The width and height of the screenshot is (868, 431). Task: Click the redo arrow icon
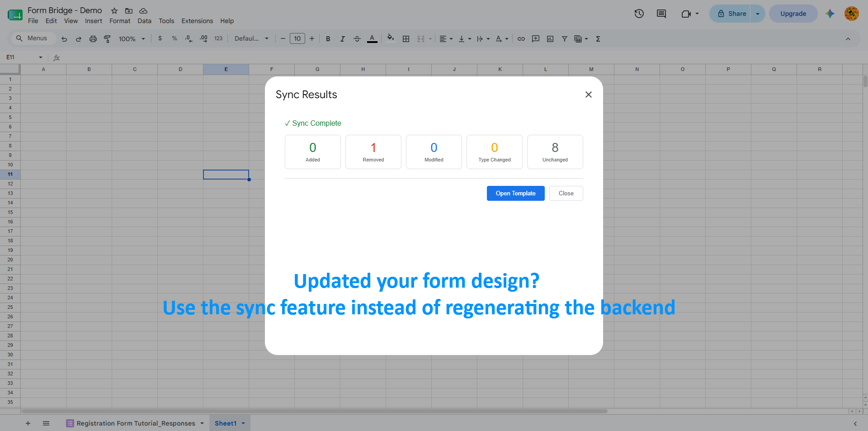pos(79,39)
